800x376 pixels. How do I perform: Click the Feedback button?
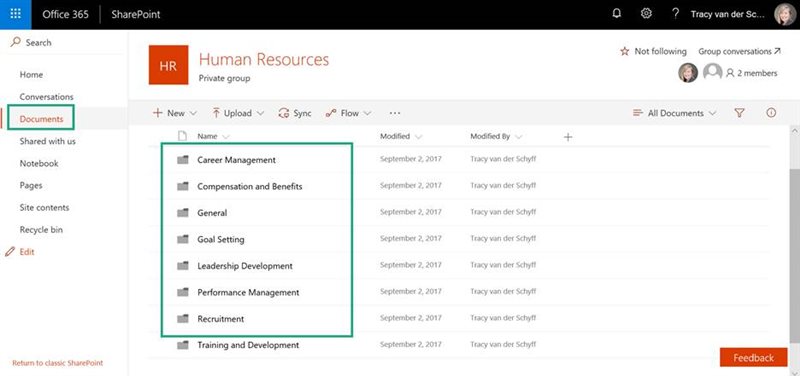point(754,357)
